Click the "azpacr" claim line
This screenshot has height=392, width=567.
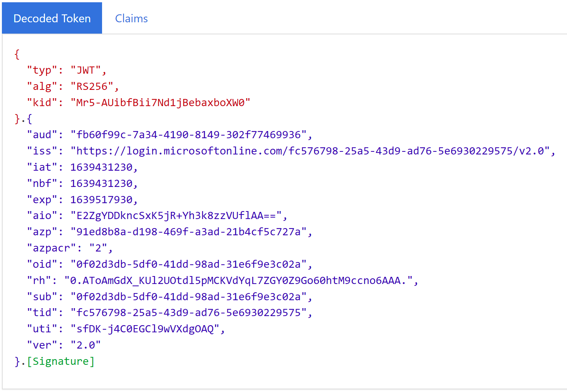pos(70,248)
